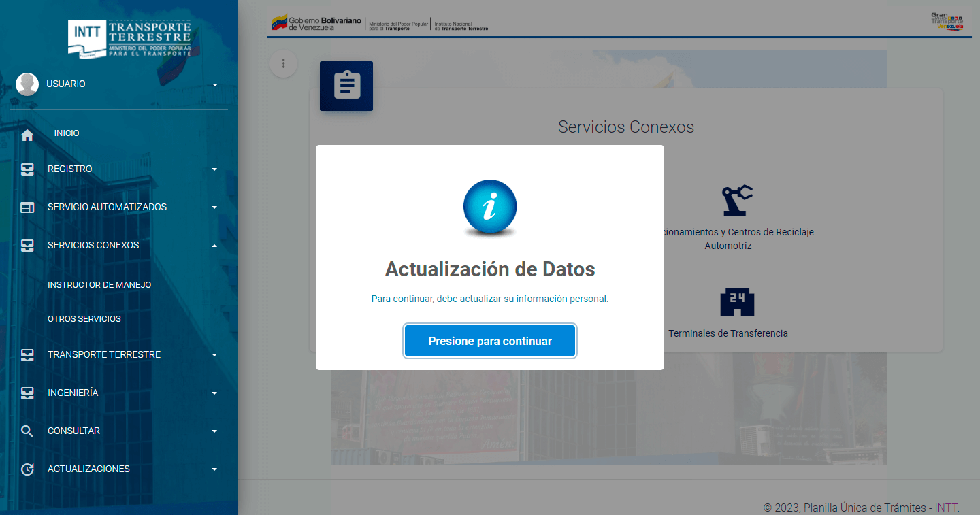Click the three-dot vertical menu button

[284, 64]
